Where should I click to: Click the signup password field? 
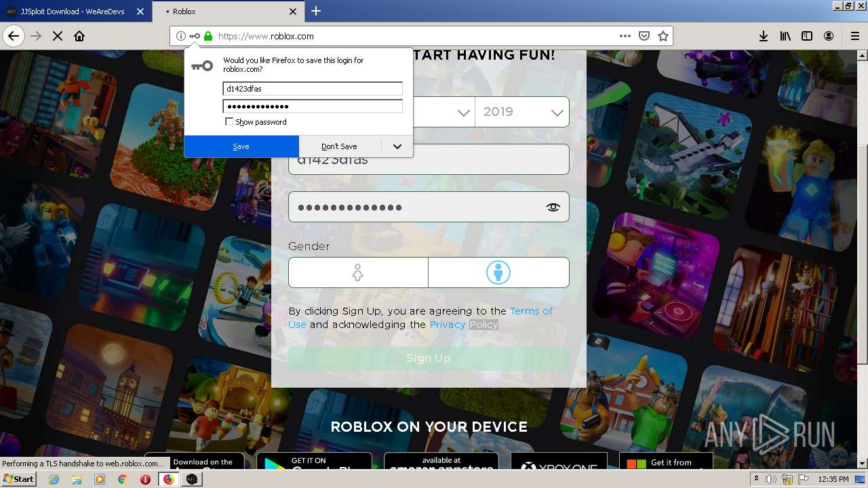429,207
